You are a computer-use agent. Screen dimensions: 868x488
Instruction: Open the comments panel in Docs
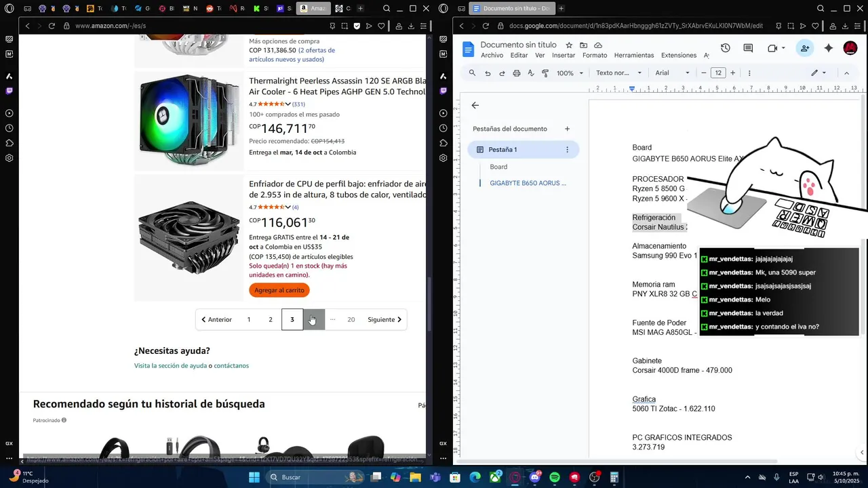point(748,48)
